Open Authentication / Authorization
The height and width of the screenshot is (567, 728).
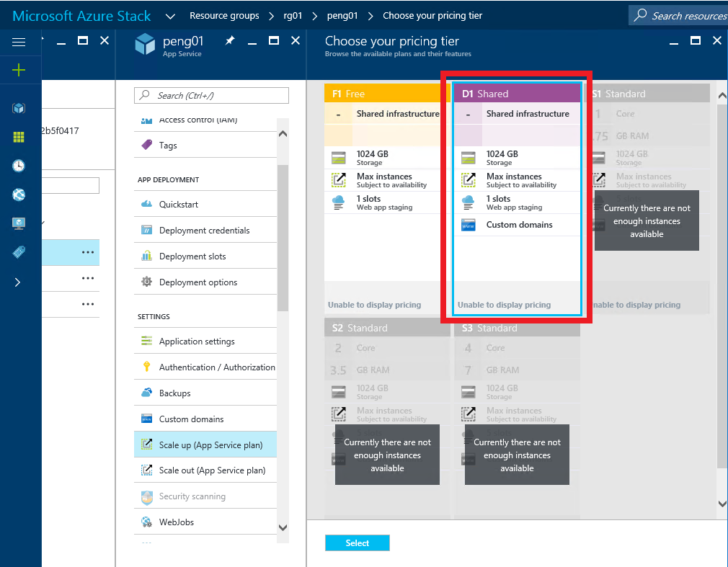[x=205, y=367]
